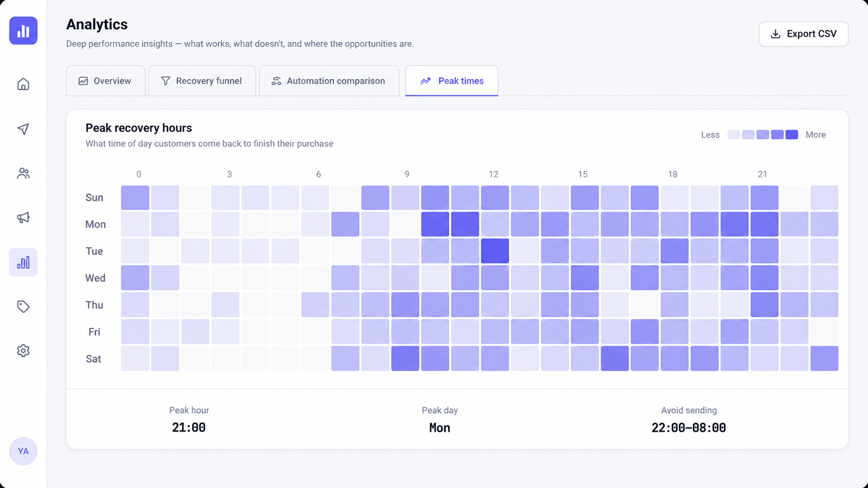Switch to the Overview tab

coord(105,81)
